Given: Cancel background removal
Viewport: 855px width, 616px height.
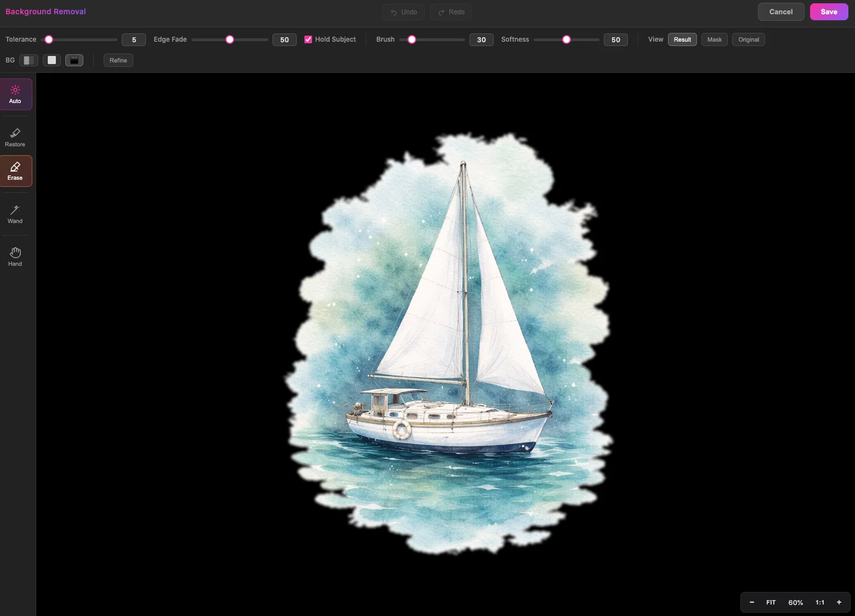Looking at the screenshot, I should (x=781, y=12).
